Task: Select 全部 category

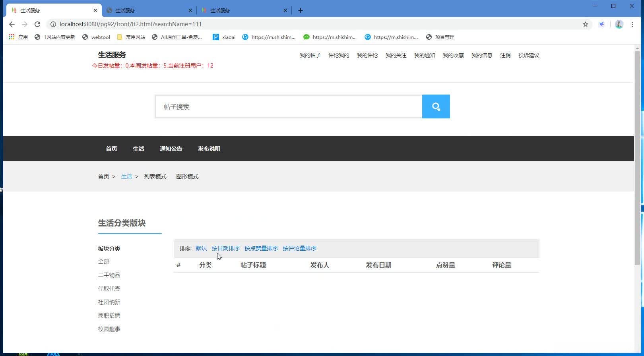Action: point(103,261)
